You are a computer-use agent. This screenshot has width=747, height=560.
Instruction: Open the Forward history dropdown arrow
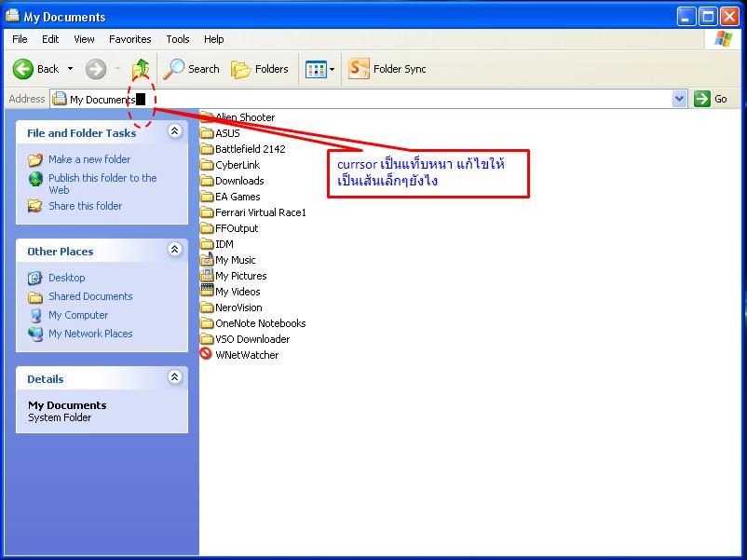point(117,69)
